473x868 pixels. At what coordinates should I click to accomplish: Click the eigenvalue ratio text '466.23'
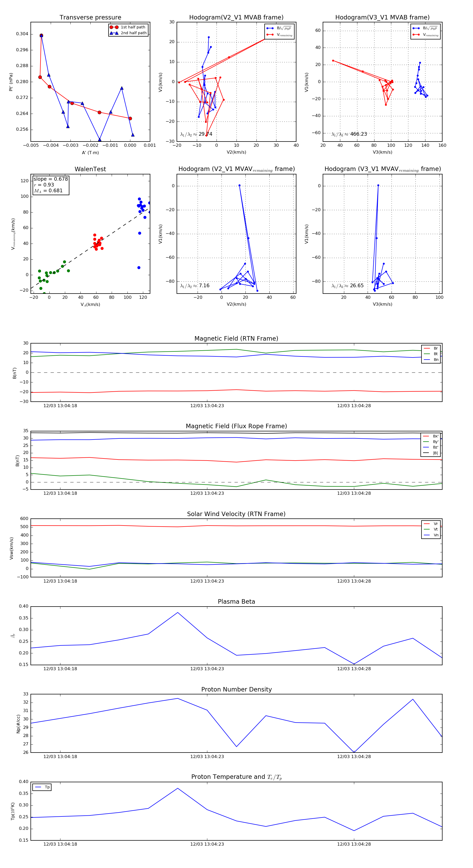[358, 134]
